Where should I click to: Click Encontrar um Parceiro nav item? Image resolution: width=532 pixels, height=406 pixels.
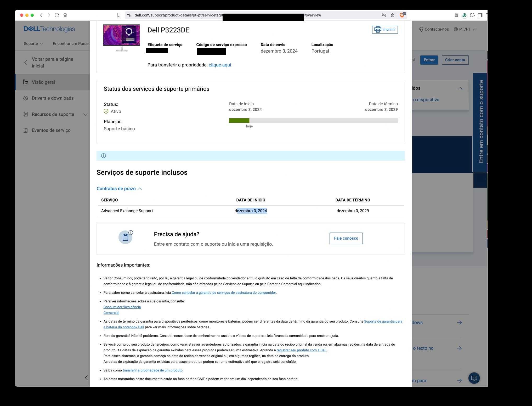coord(71,44)
